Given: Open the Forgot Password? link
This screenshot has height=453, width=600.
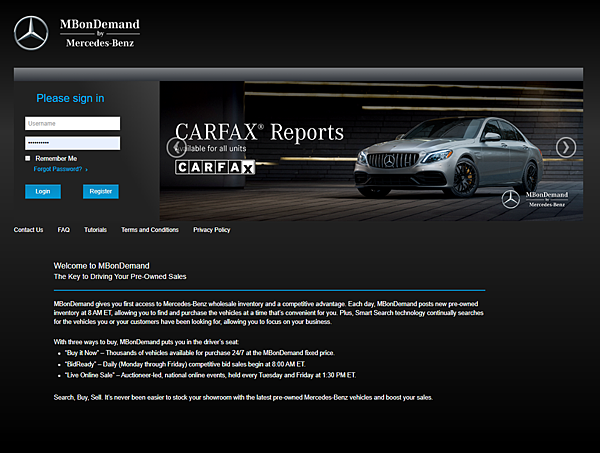Looking at the screenshot, I should click(58, 169).
